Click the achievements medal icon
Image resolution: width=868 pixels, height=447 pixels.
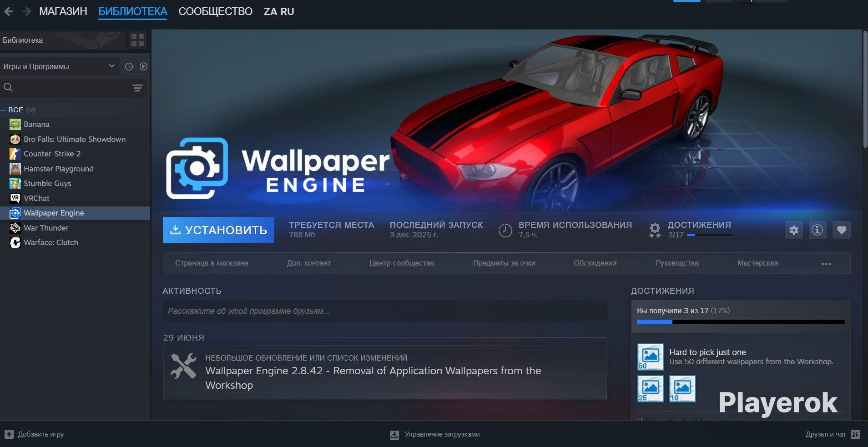655,230
